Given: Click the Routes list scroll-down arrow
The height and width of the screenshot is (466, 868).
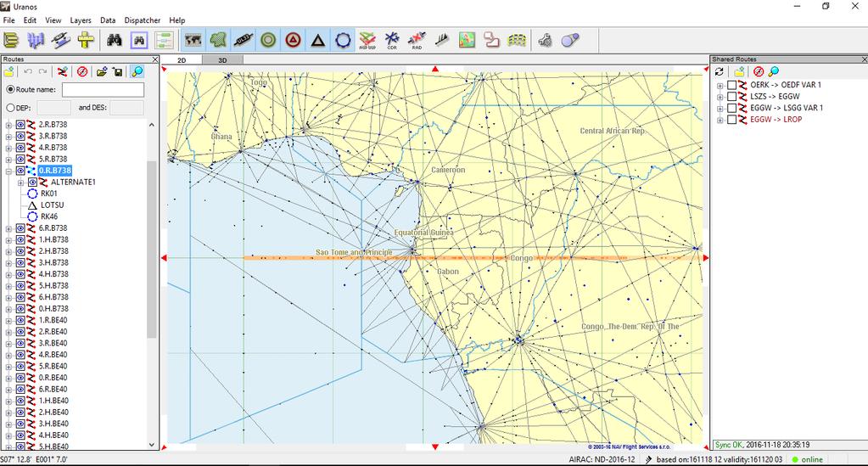Looking at the screenshot, I should [x=152, y=445].
